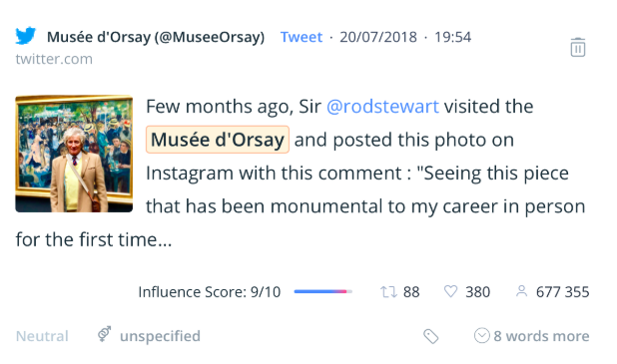This screenshot has height=364, width=617.
Task: Open the blue Tweet link
Action: pos(302,37)
